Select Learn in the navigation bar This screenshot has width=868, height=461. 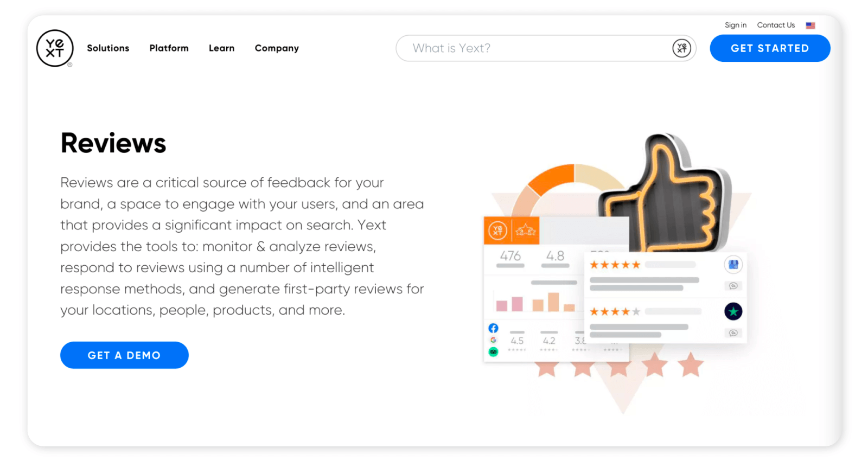point(221,48)
